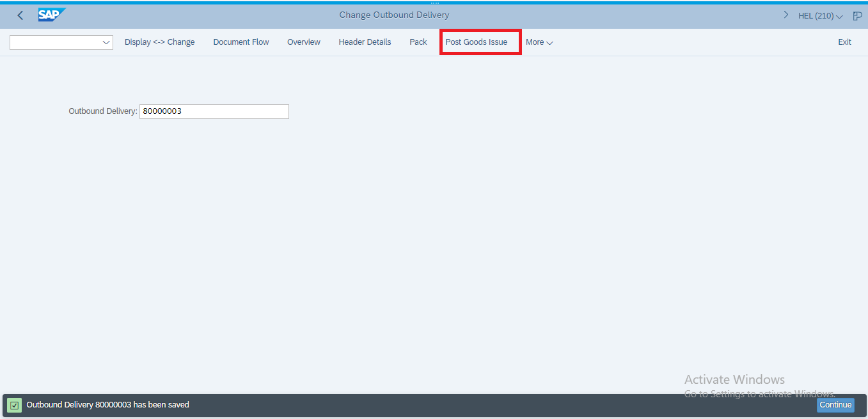868x419 pixels.
Task: Open the GUI settings icon at top right
Action: (x=857, y=15)
